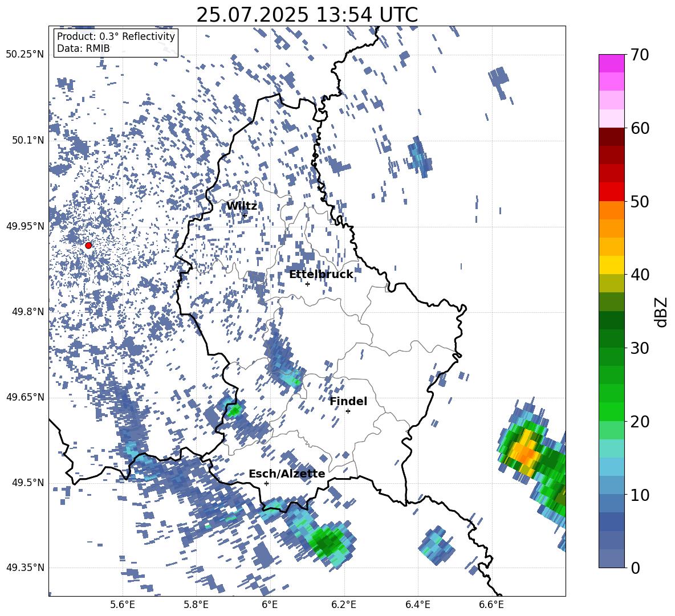Click the Product: 0.3° Reflectivity text

[x=116, y=36]
